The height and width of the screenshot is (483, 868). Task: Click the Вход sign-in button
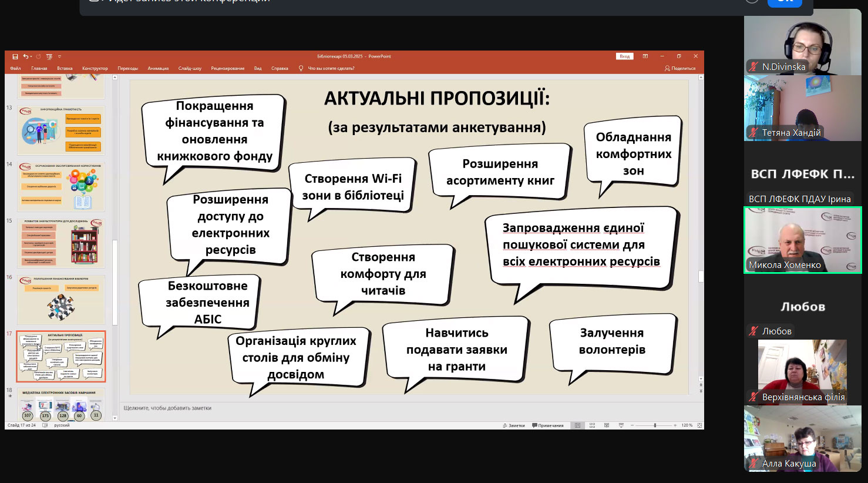[625, 56]
